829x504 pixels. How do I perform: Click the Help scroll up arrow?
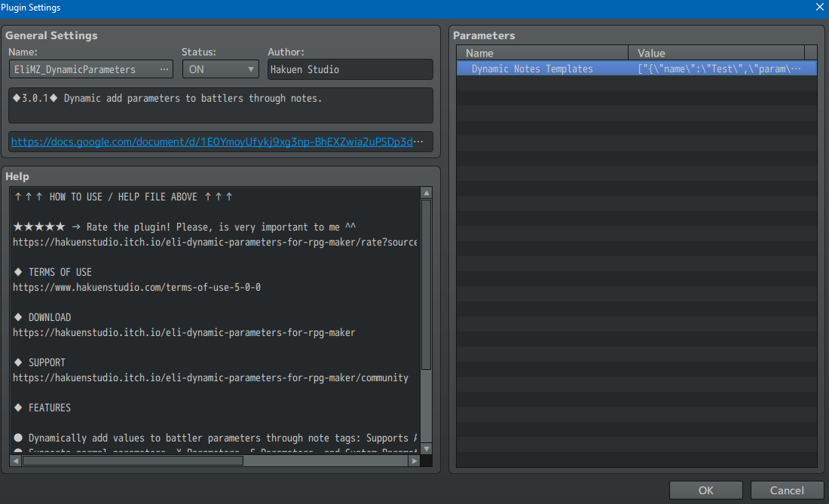coord(426,193)
